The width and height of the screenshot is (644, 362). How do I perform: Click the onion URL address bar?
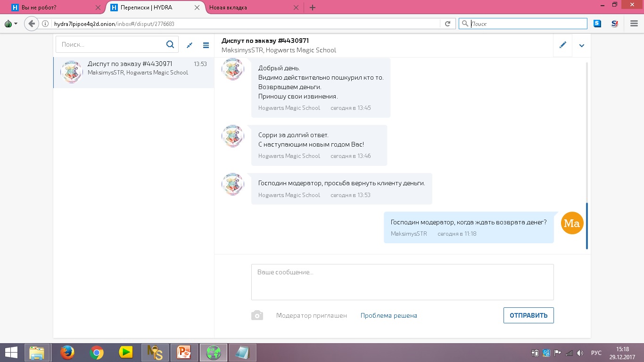tap(245, 24)
